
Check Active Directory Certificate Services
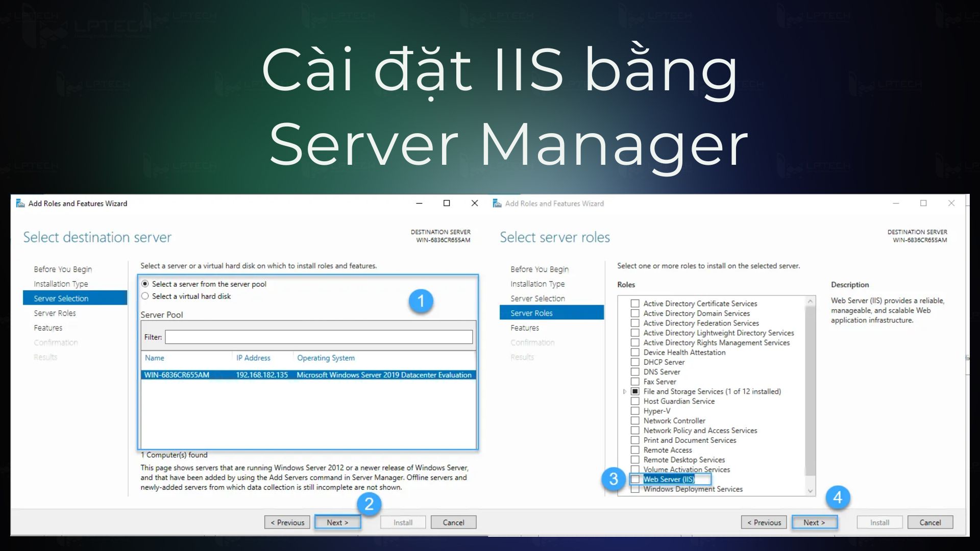[x=635, y=304]
